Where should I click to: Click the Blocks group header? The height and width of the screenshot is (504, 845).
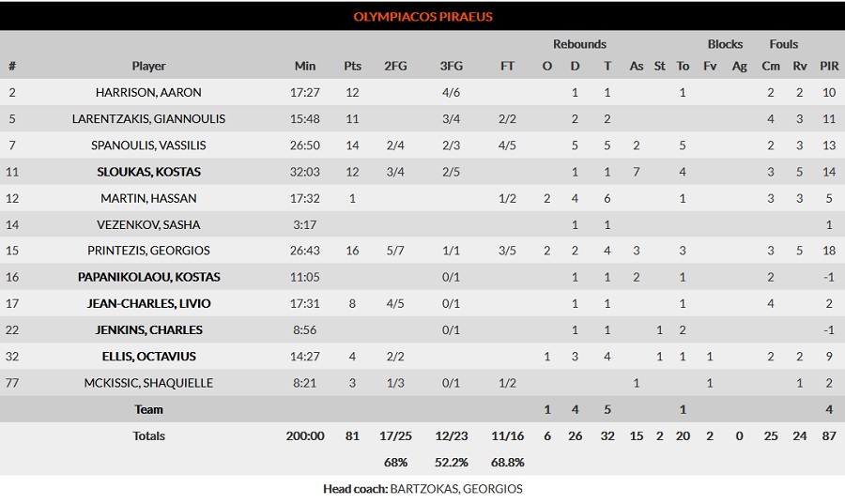click(x=725, y=44)
